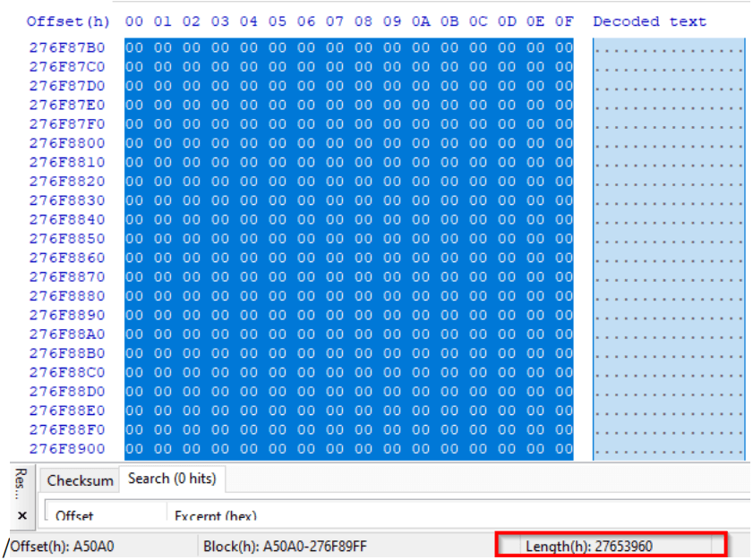
Task: Click first hex byte in row 276F8850
Action: pyautogui.click(x=134, y=239)
